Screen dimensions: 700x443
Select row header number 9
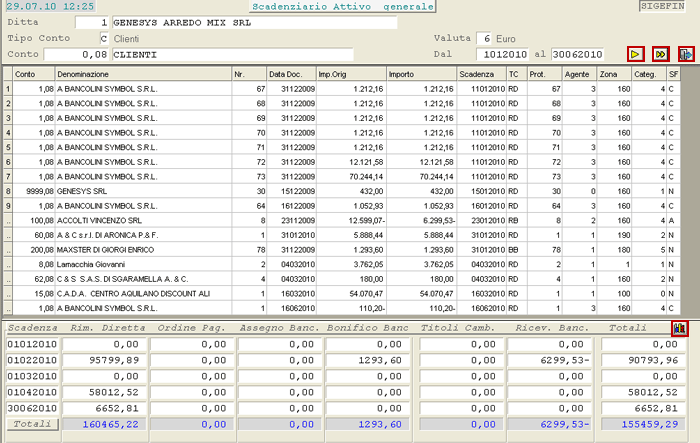coord(8,205)
